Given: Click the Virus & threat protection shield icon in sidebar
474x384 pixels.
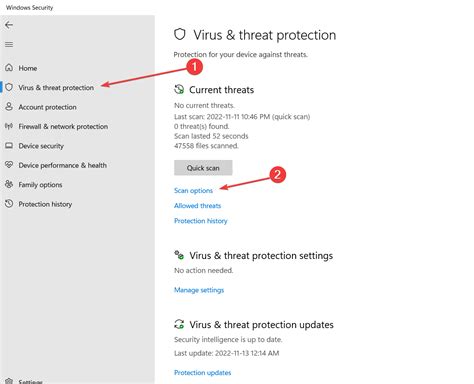Looking at the screenshot, I should 9,87.
